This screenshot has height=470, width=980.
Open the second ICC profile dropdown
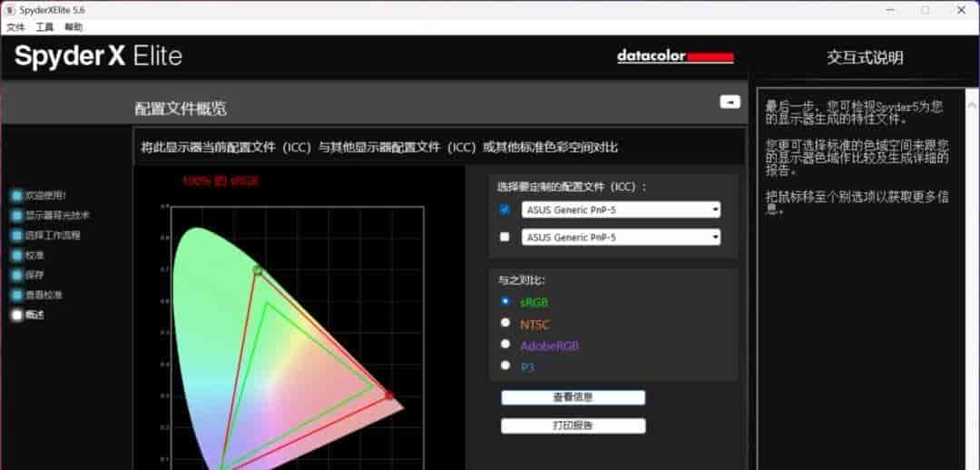(622, 237)
